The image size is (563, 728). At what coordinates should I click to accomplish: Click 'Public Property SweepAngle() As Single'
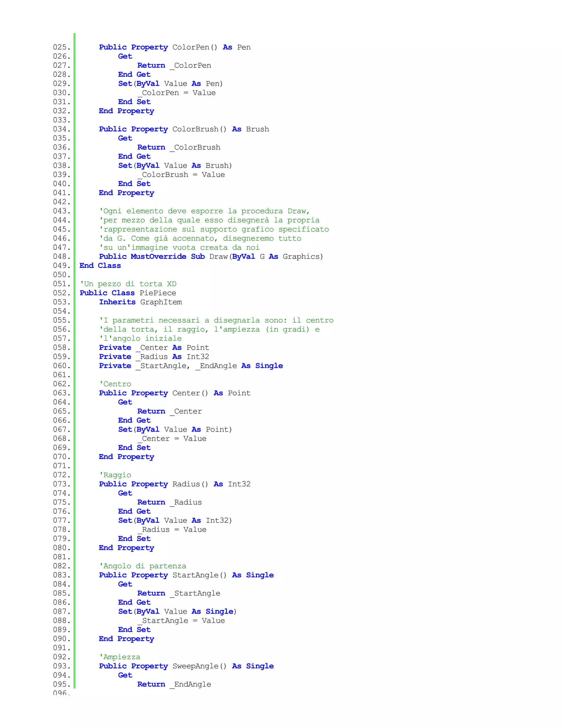point(186,666)
